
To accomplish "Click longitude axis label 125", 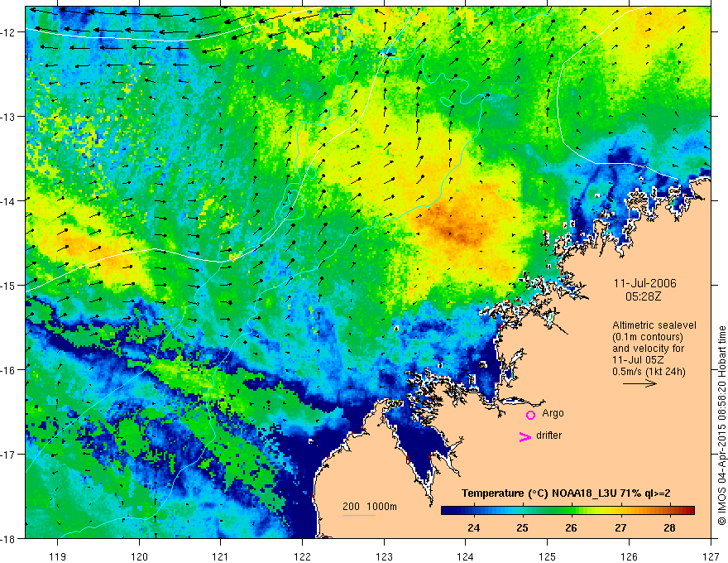I will 548,556.
